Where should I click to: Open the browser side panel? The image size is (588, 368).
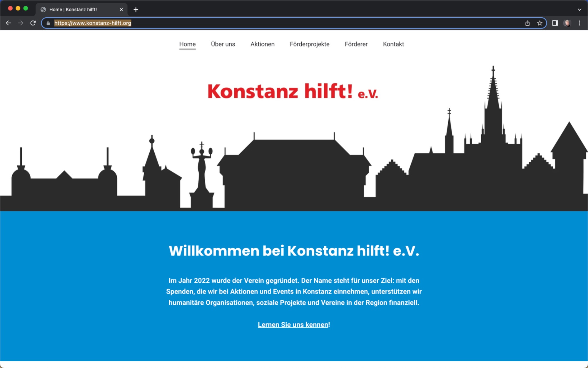(555, 23)
